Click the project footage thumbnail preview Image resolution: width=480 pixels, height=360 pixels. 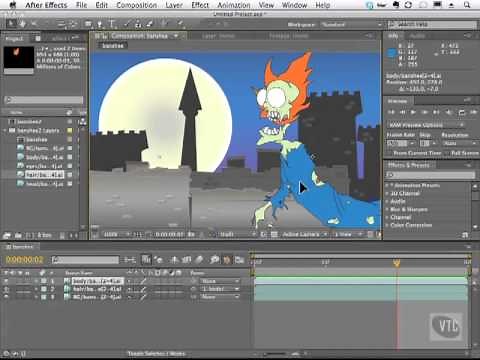click(19, 57)
